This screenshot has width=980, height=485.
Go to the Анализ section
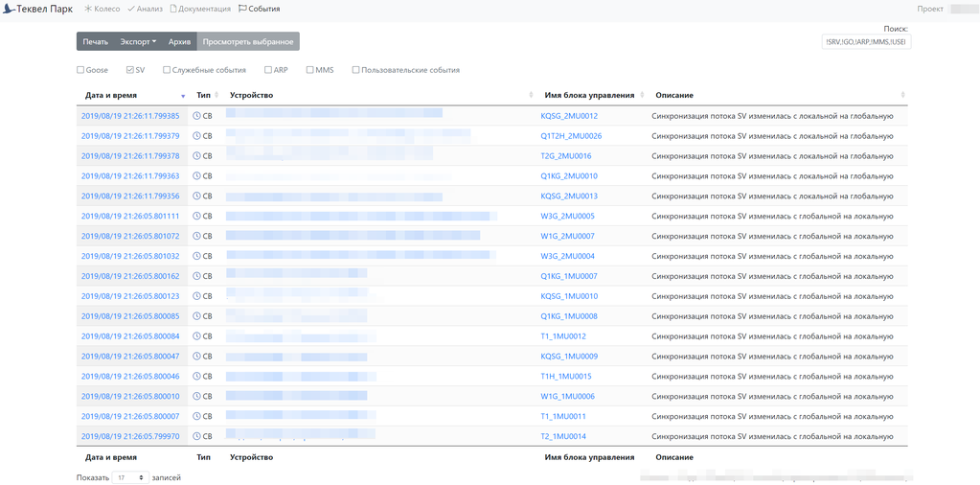145,9
